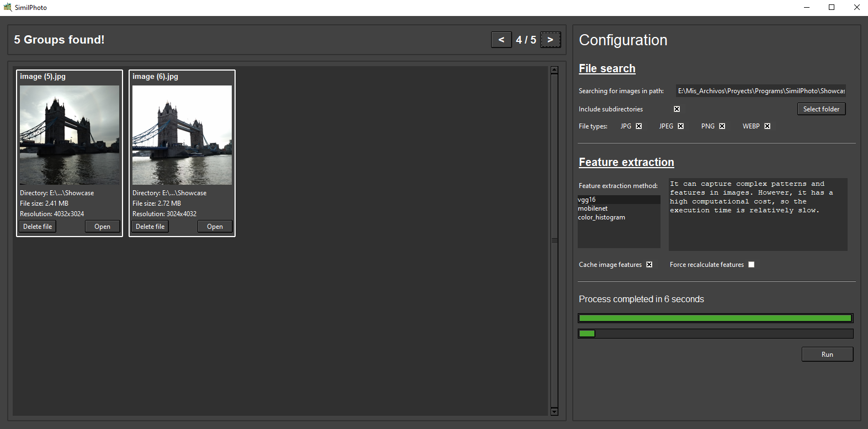Click the Feature extraction heading

(626, 162)
